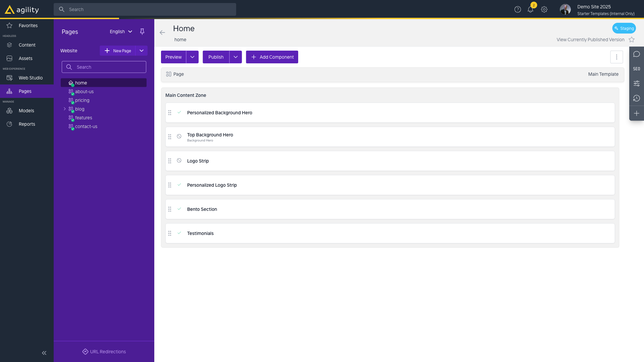Click the Add Component button
This screenshot has width=644, height=362.
(x=272, y=57)
